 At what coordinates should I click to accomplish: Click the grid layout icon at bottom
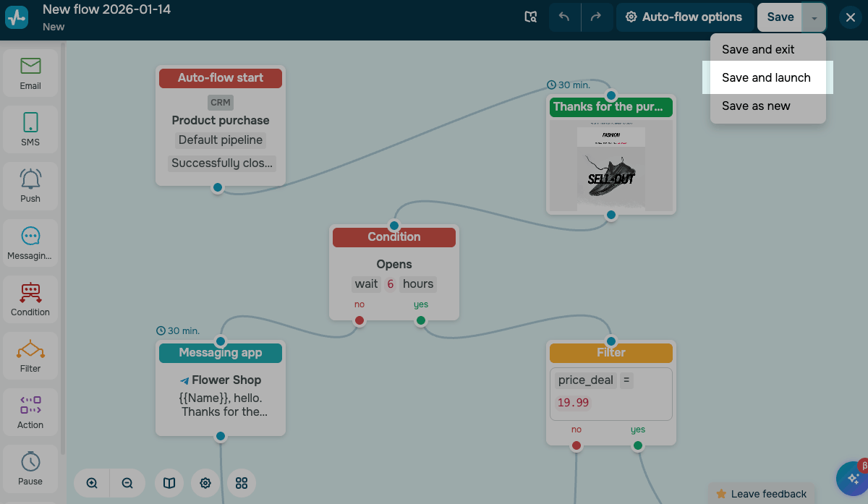coord(242,483)
